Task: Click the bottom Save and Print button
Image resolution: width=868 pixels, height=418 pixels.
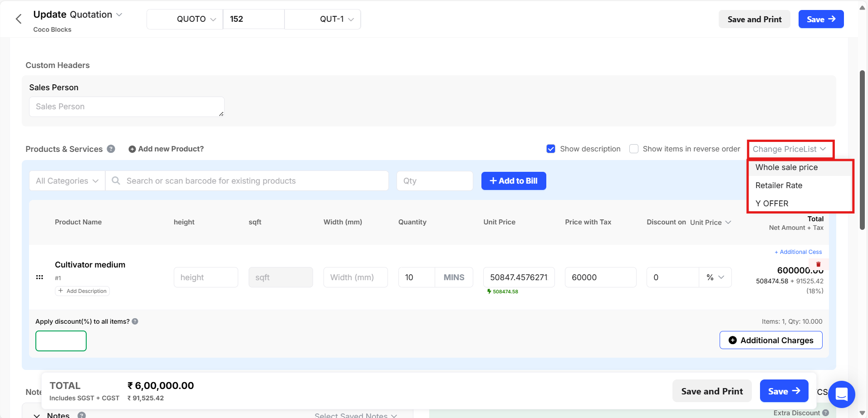Action: [x=712, y=391]
